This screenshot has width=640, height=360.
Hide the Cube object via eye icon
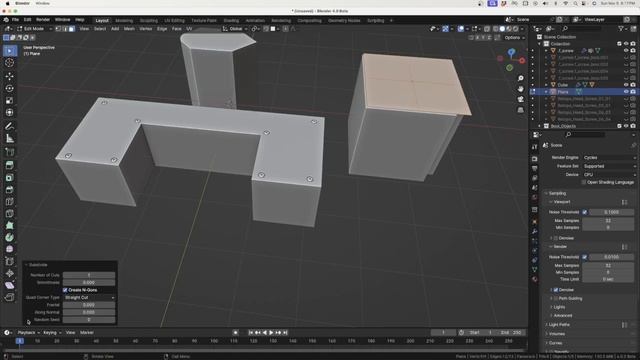626,85
